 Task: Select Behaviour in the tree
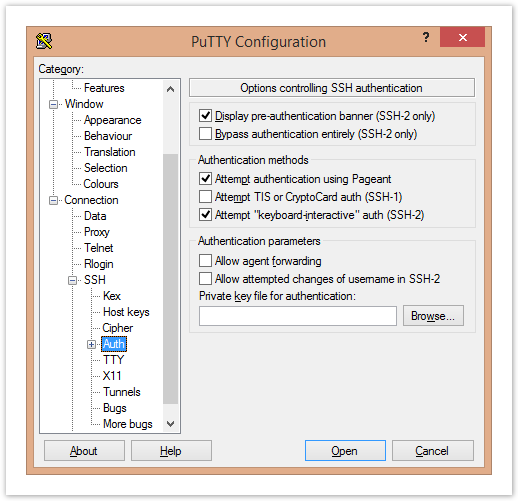[108, 136]
